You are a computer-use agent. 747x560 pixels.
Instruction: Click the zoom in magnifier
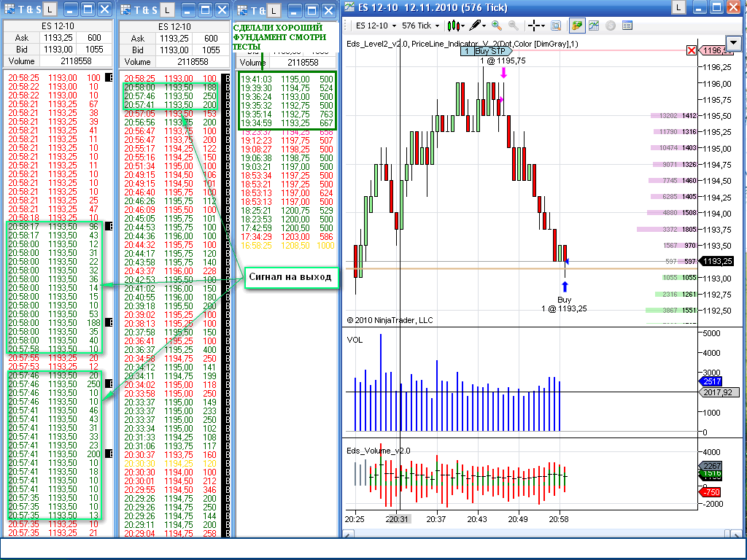click(497, 26)
